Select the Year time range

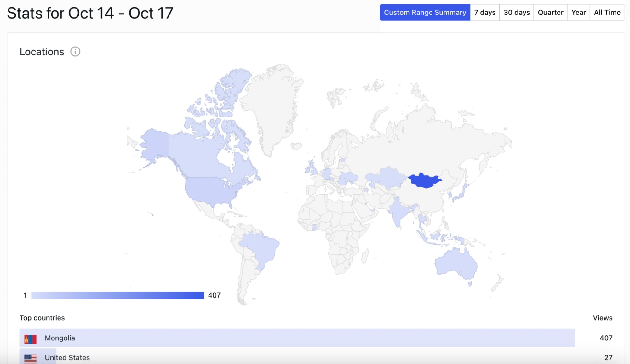578,13
